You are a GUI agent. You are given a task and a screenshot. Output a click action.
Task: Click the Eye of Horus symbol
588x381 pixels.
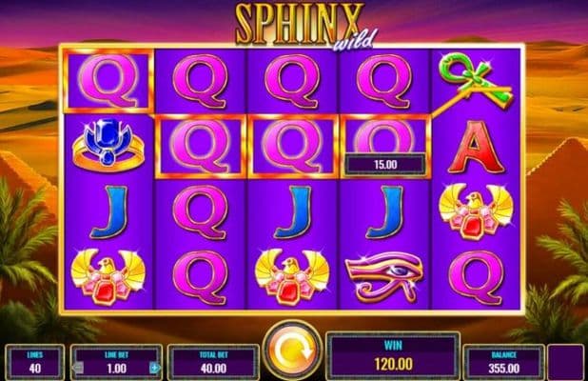coord(384,276)
